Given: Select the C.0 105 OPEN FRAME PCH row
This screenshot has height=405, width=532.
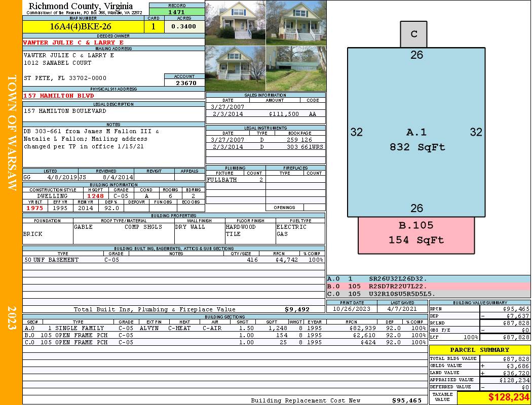Looking at the screenshot, I should pyautogui.click(x=225, y=342).
